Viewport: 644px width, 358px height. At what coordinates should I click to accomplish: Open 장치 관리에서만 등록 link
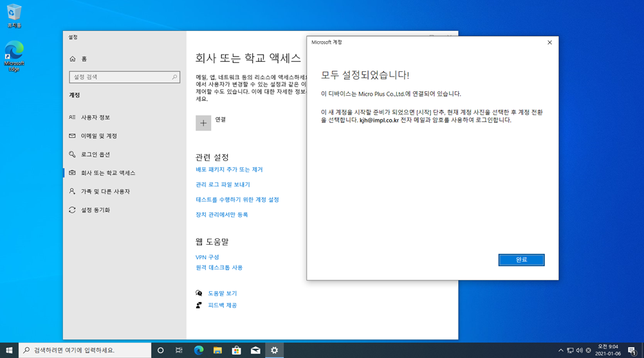pyautogui.click(x=222, y=215)
